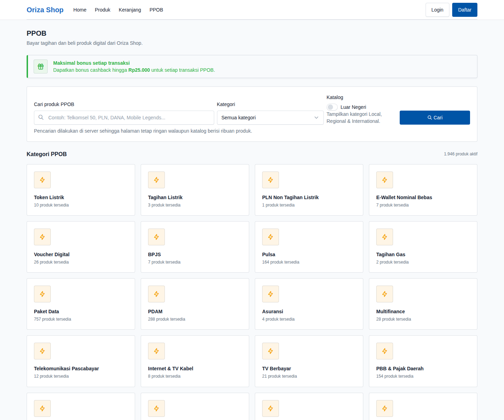Click 'Tampilkan kategori Local, Regional' description
This screenshot has width=504, height=420.
(x=354, y=118)
